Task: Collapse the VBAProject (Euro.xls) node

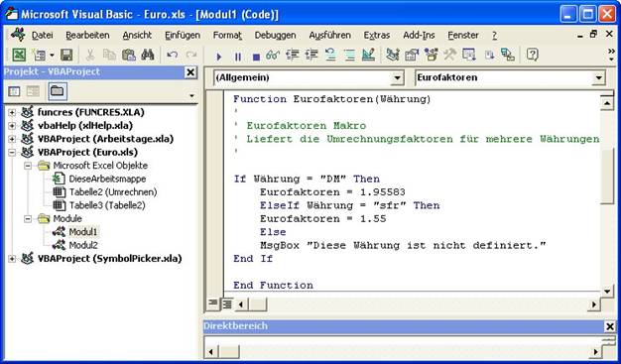Action: [x=12, y=153]
